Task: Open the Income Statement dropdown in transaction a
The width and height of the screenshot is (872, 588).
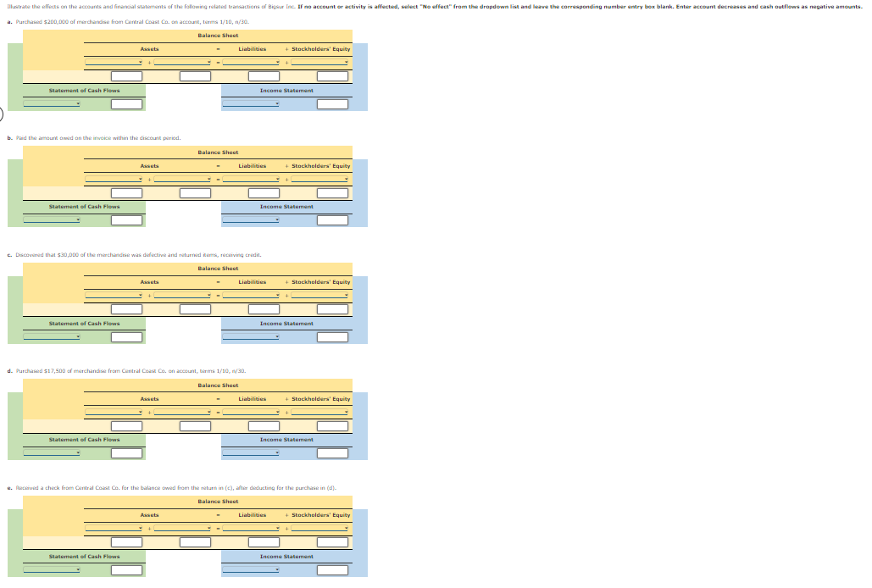Action: pyautogui.click(x=250, y=103)
